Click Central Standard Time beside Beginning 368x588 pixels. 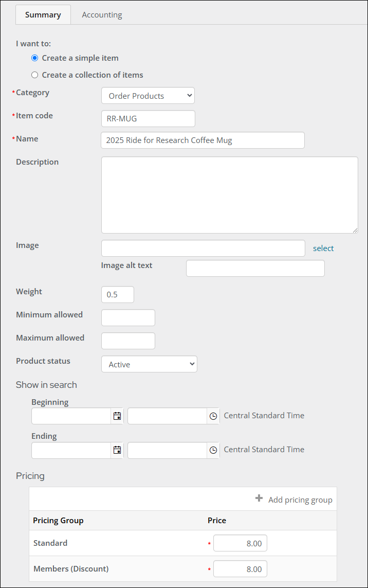tap(264, 416)
